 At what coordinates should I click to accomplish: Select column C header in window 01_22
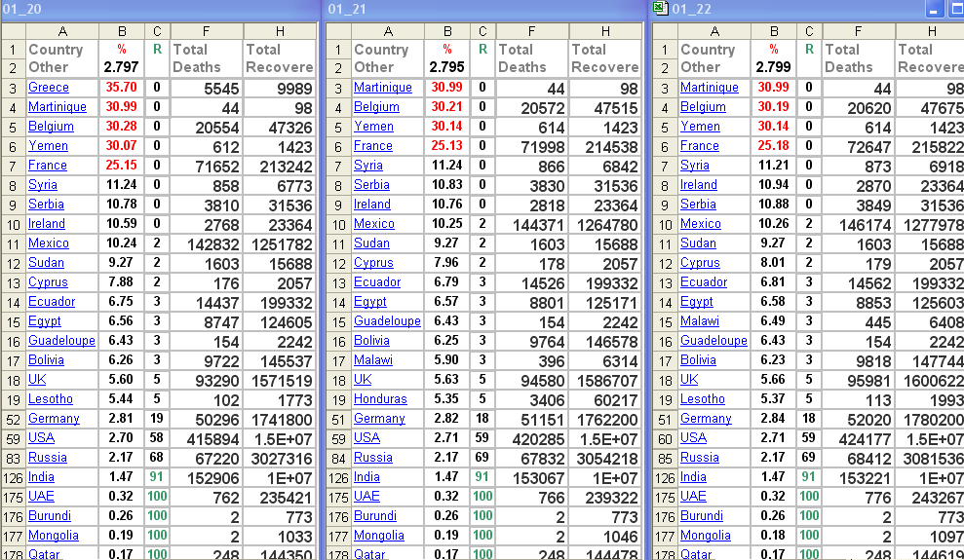pos(809,31)
